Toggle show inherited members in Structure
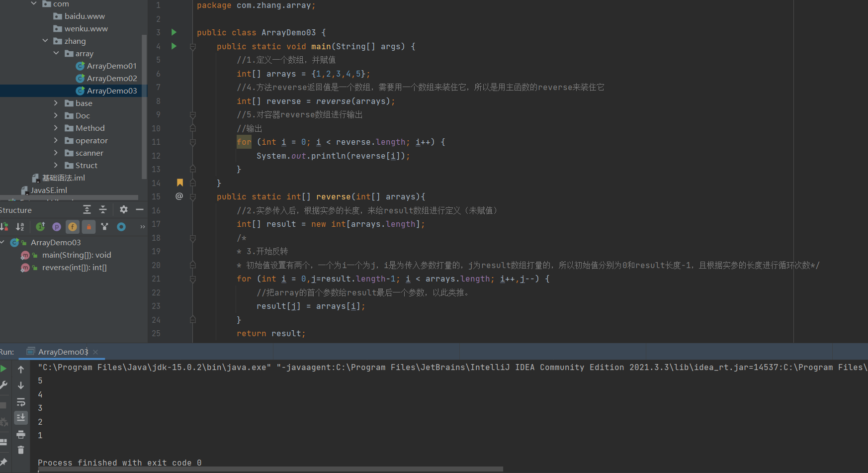868x473 pixels. click(41, 227)
